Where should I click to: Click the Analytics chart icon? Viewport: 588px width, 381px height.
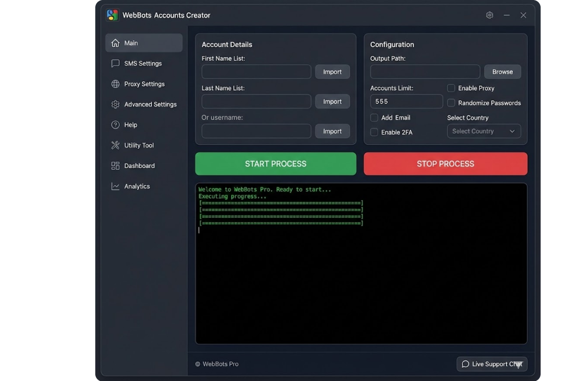(115, 186)
